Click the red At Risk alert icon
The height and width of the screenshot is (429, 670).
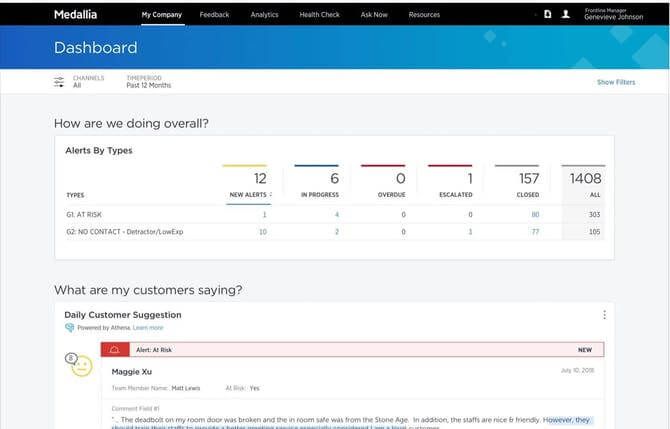tap(115, 350)
